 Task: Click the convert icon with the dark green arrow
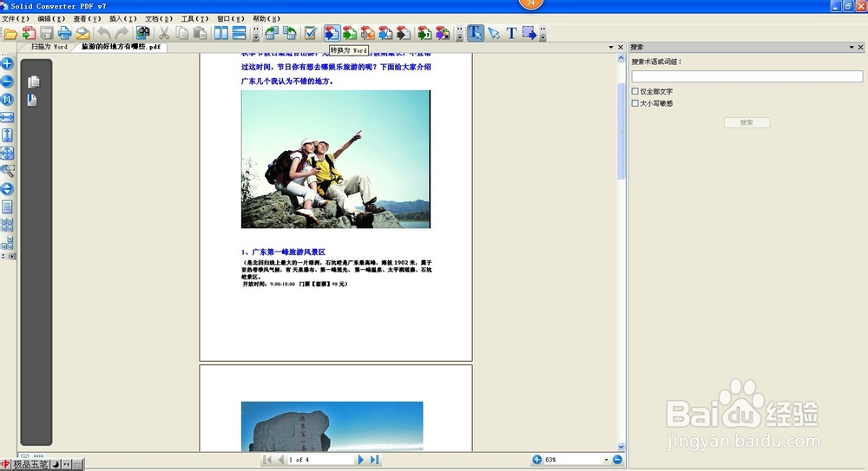click(x=424, y=34)
